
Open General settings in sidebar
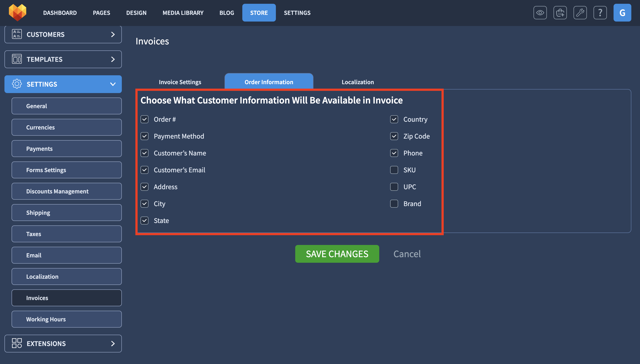click(x=66, y=106)
